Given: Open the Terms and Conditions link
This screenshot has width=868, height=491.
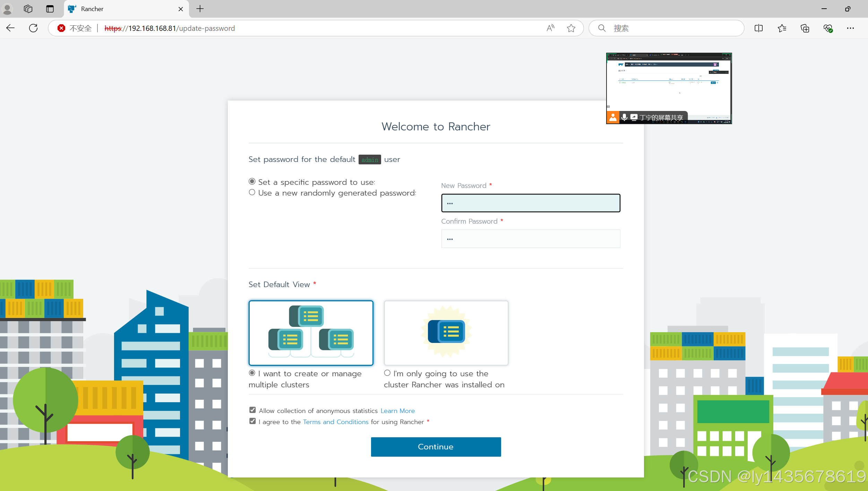Looking at the screenshot, I should pyautogui.click(x=336, y=422).
